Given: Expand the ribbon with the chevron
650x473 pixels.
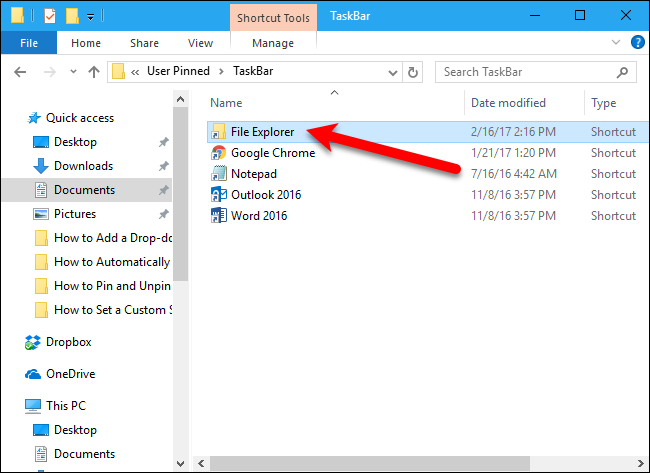Looking at the screenshot, I should (616, 42).
